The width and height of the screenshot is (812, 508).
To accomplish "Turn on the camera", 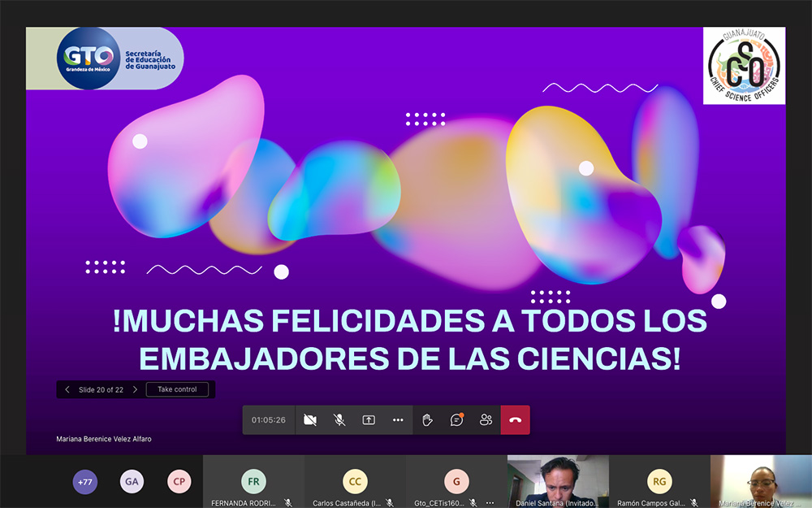I will (x=309, y=420).
